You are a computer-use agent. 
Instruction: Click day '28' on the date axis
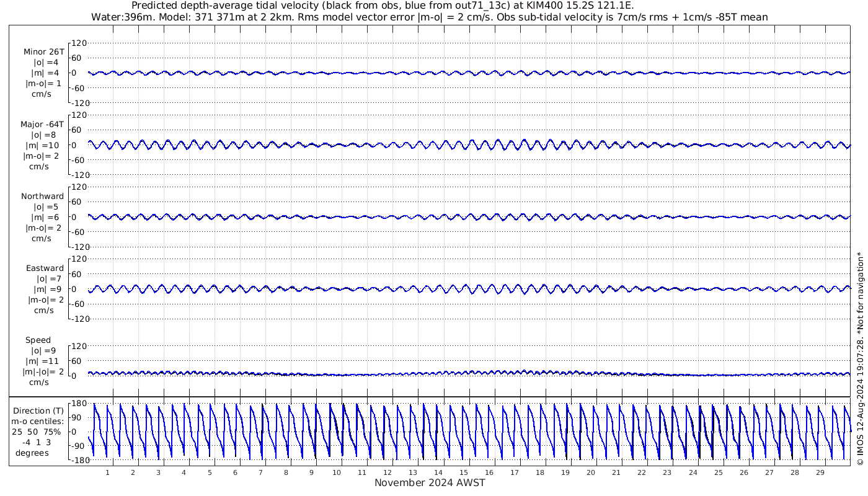(794, 472)
